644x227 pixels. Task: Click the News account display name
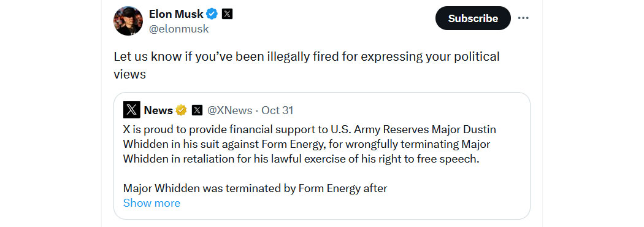click(x=158, y=110)
